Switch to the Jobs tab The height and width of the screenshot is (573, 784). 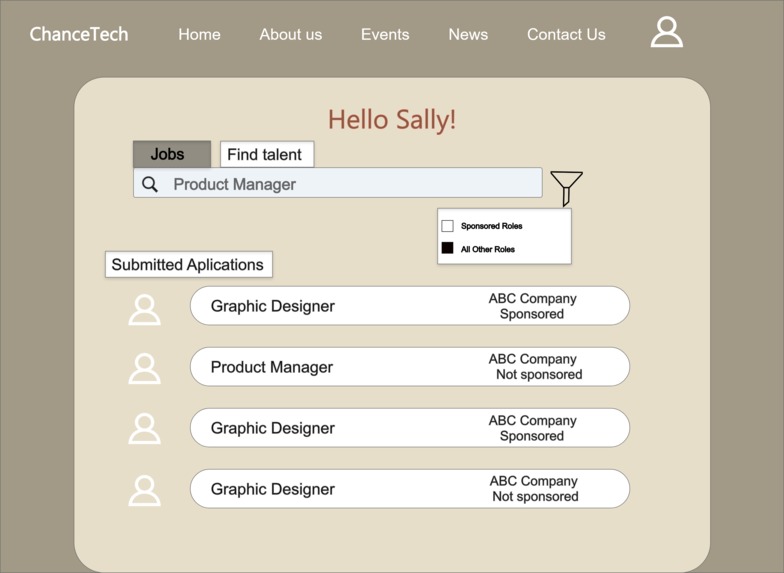point(172,154)
